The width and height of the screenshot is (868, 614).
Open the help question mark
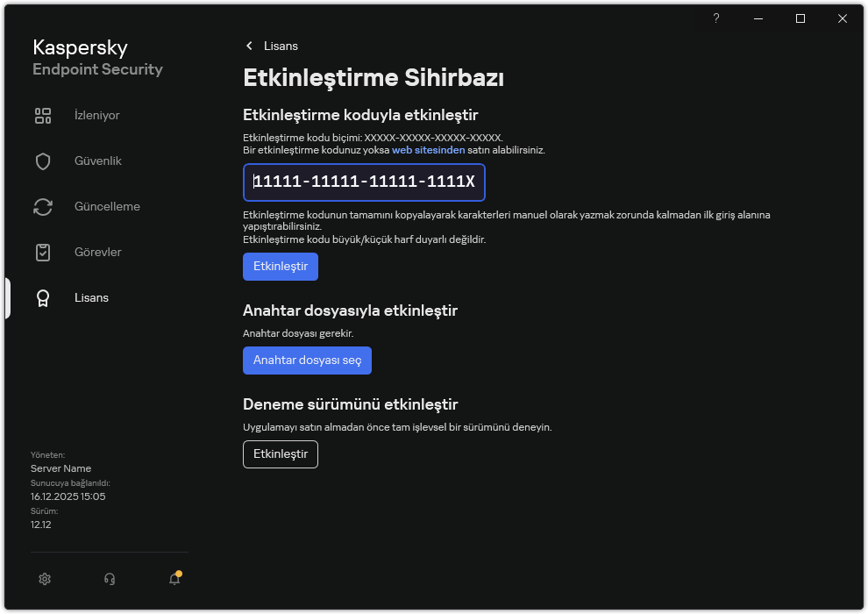(715, 18)
